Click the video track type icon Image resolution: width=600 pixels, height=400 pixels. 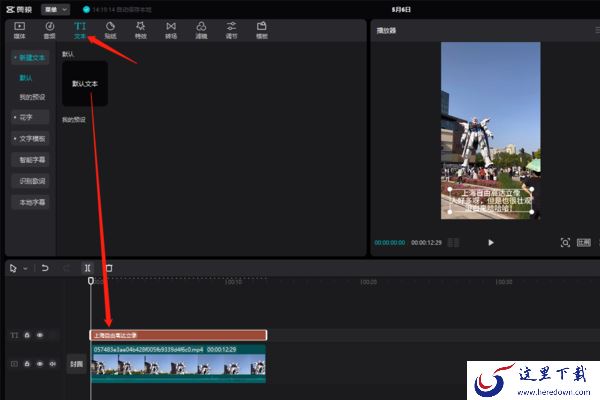pyautogui.click(x=14, y=364)
